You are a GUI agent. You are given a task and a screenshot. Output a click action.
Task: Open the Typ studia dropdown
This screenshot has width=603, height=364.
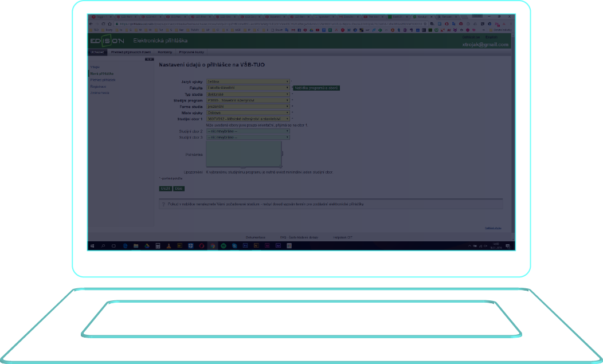(248, 94)
